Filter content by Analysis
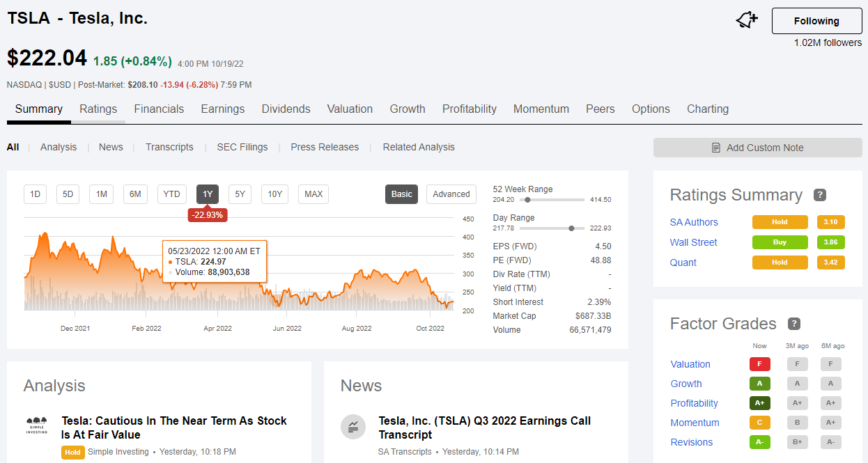Image resolution: width=868 pixels, height=463 pixels. click(59, 147)
